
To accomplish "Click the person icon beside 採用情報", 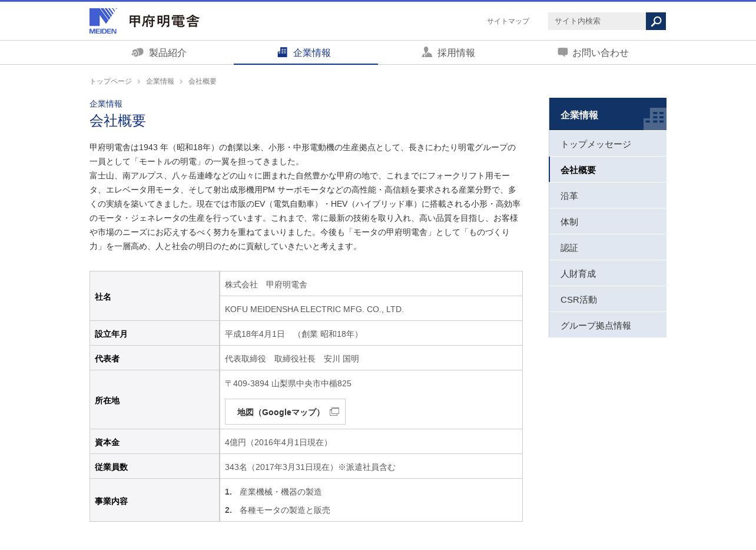I will (427, 52).
